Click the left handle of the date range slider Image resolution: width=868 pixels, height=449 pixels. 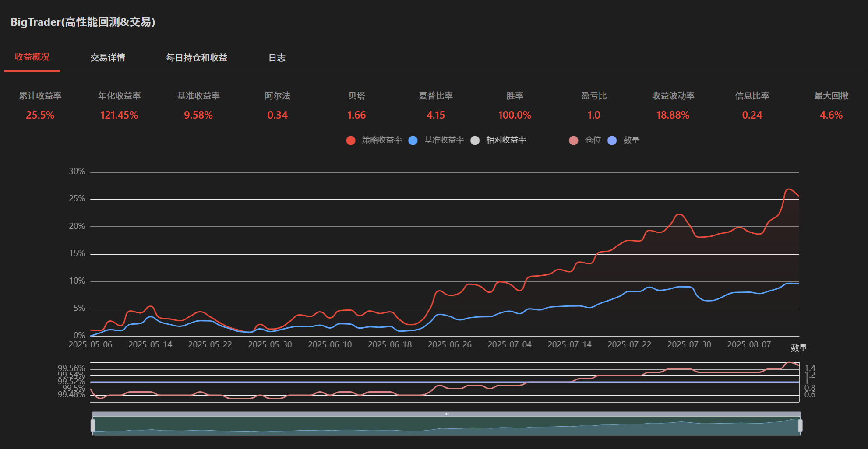(x=93, y=426)
